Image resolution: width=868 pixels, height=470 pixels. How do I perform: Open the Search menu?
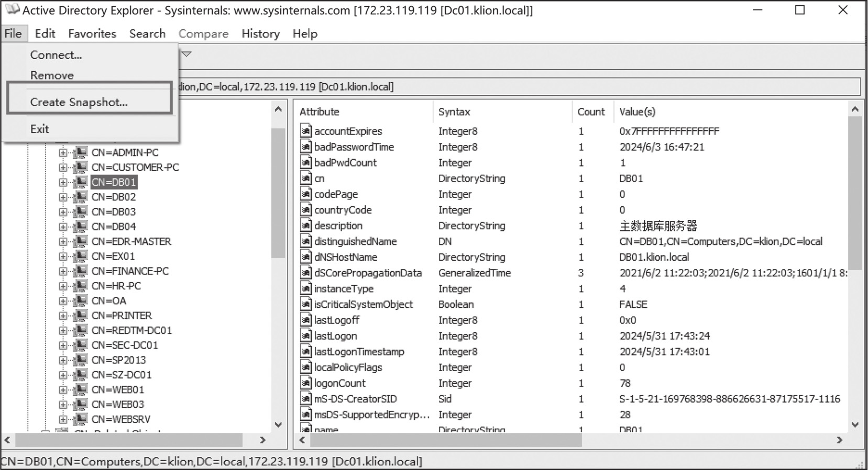(x=147, y=33)
